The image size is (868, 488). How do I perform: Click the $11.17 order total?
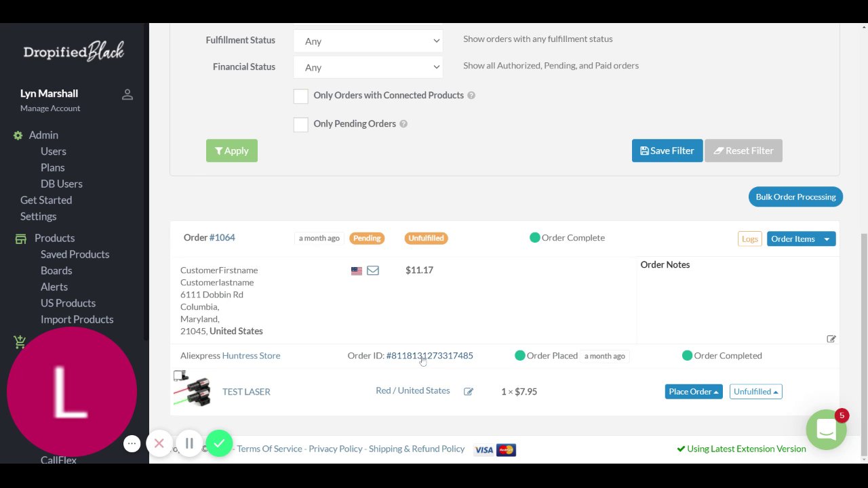click(x=419, y=270)
